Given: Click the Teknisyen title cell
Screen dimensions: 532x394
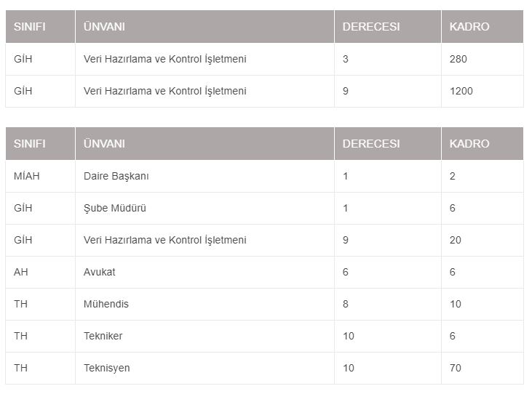Looking at the screenshot, I should click(205, 368).
